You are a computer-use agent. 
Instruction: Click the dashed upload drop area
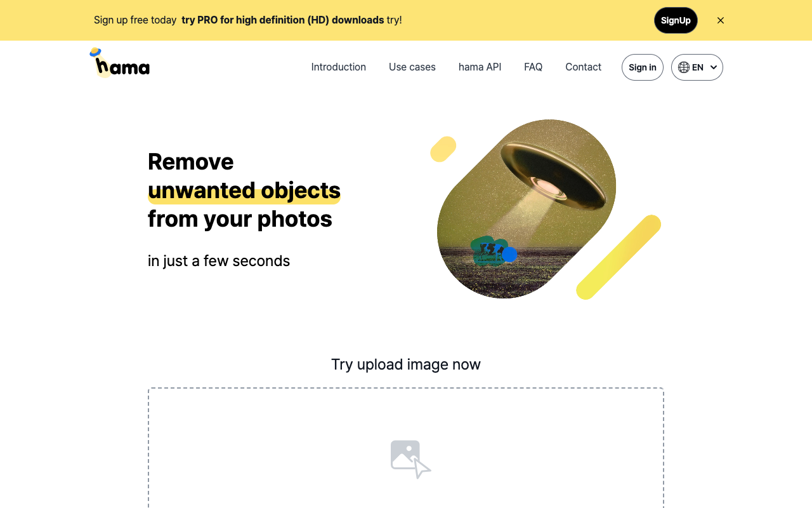[x=406, y=448]
